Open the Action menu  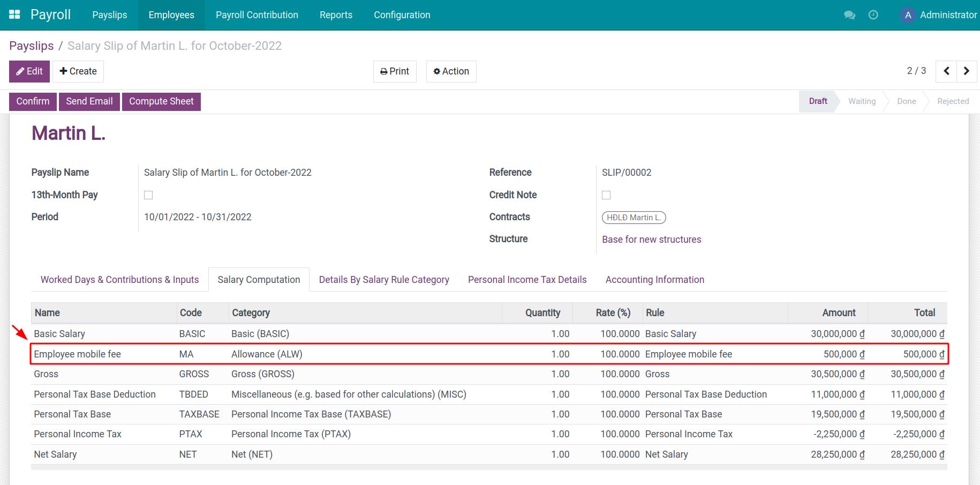451,71
